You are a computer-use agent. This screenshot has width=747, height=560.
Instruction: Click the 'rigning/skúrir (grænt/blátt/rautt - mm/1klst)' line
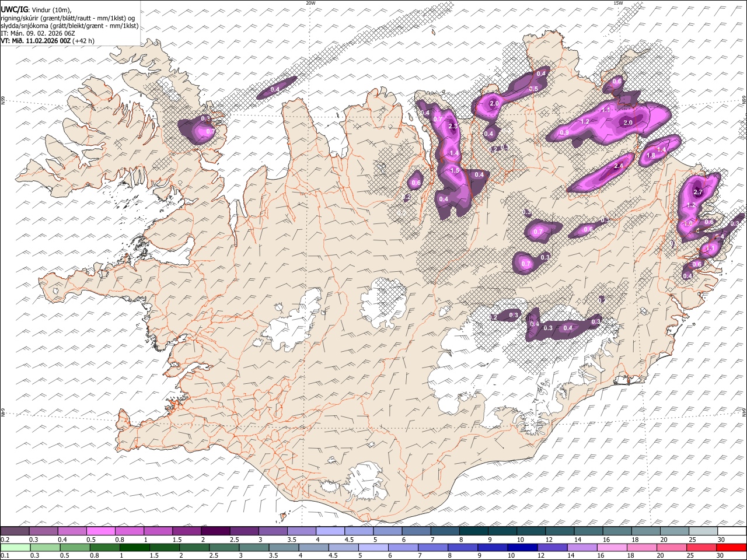[68, 18]
